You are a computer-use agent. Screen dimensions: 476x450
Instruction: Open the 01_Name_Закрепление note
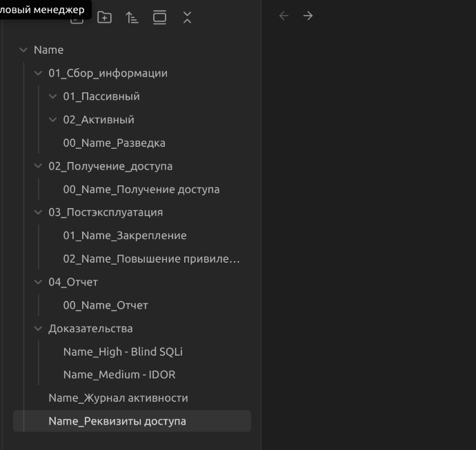pyautogui.click(x=125, y=236)
